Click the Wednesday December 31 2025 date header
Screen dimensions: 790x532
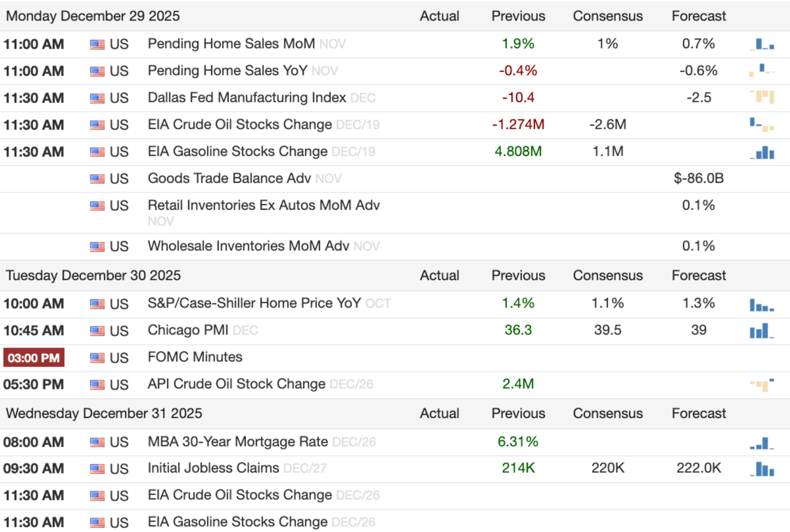pos(104,413)
